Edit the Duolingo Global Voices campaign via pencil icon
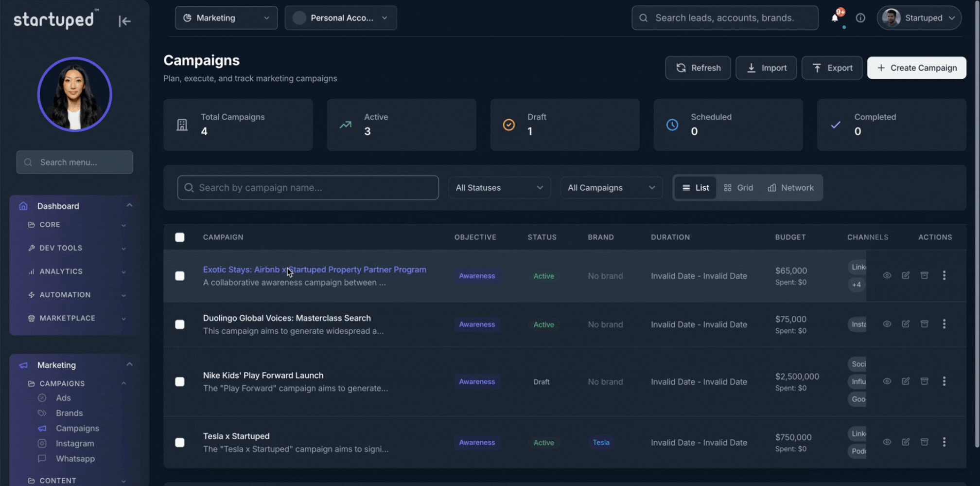This screenshot has height=486, width=980. (x=906, y=324)
